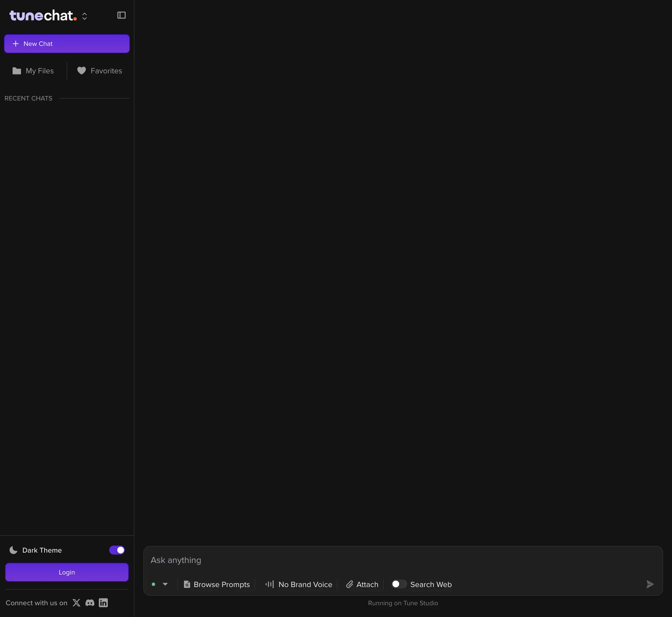Click the paperclip Attach icon
Viewport: 672px width, 617px height.
pos(350,584)
